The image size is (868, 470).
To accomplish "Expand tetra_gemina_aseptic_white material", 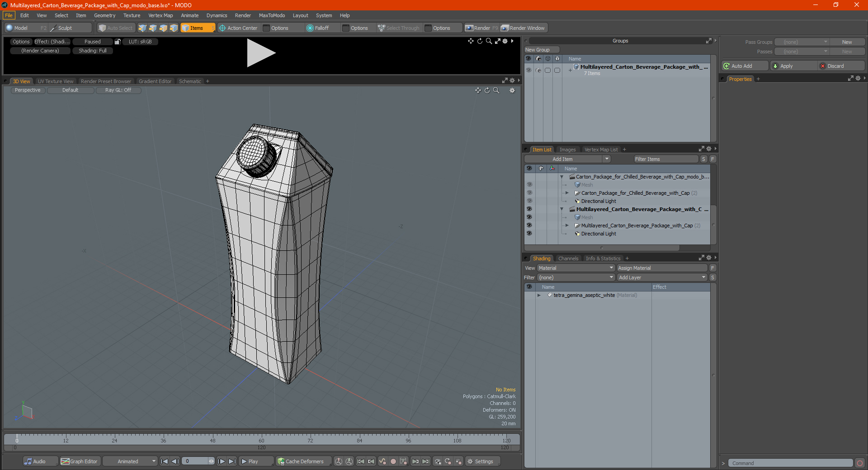I will coord(539,295).
